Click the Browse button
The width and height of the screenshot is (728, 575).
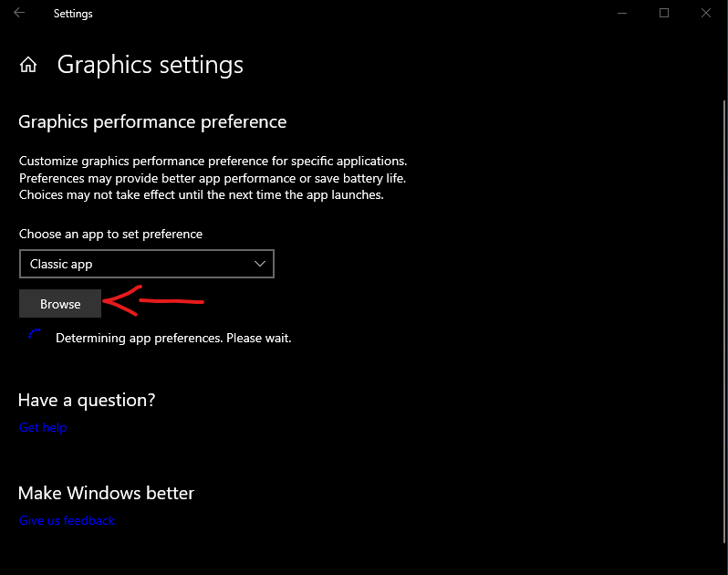[60, 304]
